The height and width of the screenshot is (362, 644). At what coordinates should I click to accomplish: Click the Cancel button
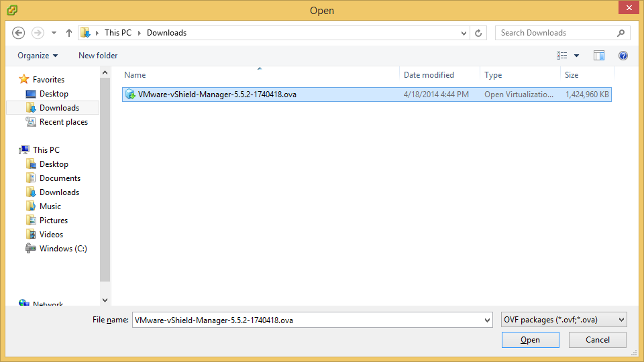click(x=598, y=340)
